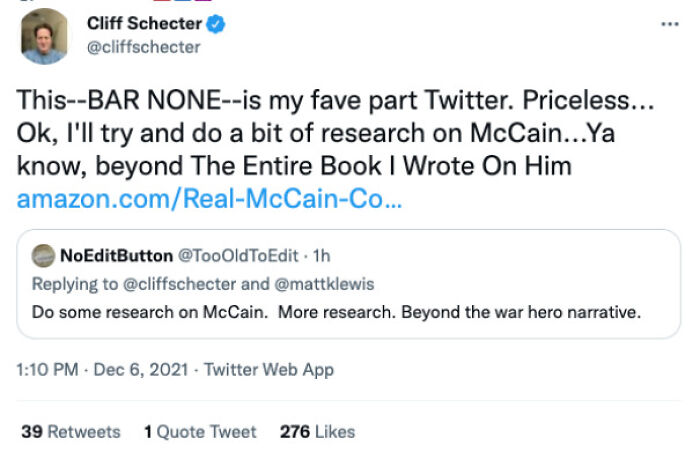This screenshot has width=700, height=460.
Task: Open the NoEditButton account name
Action: click(x=116, y=256)
